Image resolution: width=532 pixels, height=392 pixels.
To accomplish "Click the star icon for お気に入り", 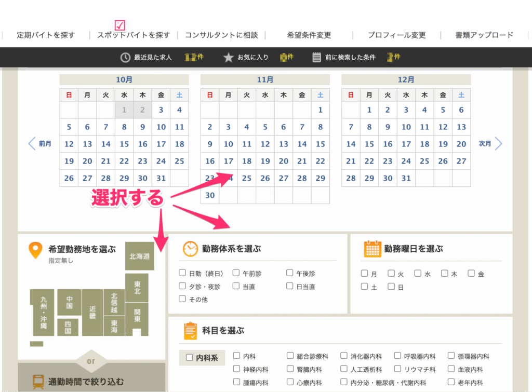I will coord(229,57).
